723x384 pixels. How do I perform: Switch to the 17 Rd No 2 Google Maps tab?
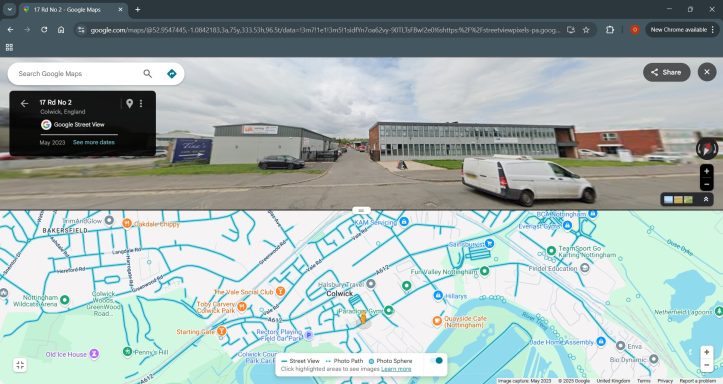point(67,9)
